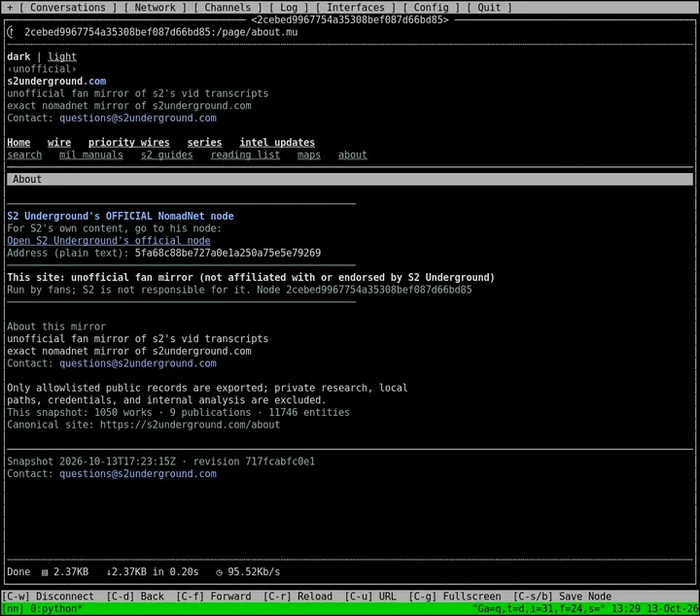Image resolution: width=700 pixels, height=616 pixels.
Task: Click the tmux window 0:python* entry
Action: [x=56, y=609]
